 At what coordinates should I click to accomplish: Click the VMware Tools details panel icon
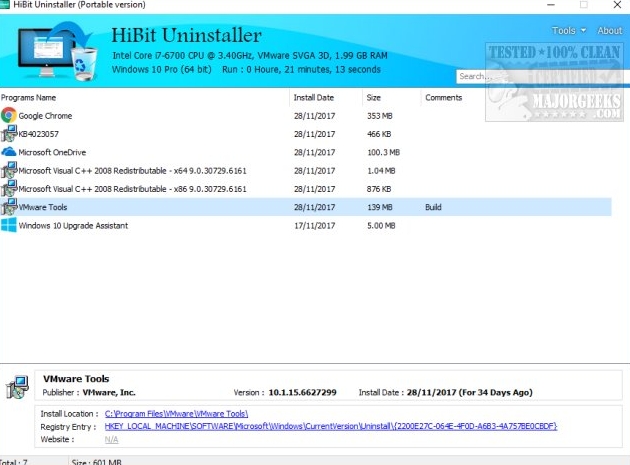tap(17, 386)
